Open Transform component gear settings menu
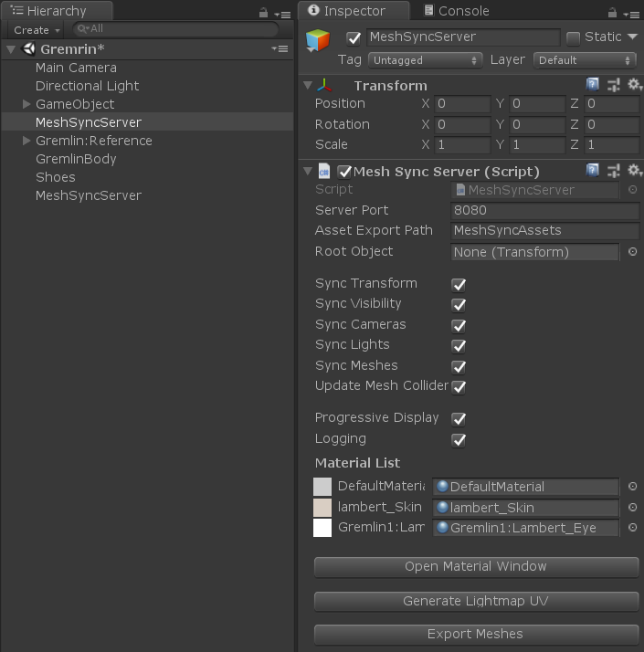Screen dimensions: 644x652 coord(635,85)
